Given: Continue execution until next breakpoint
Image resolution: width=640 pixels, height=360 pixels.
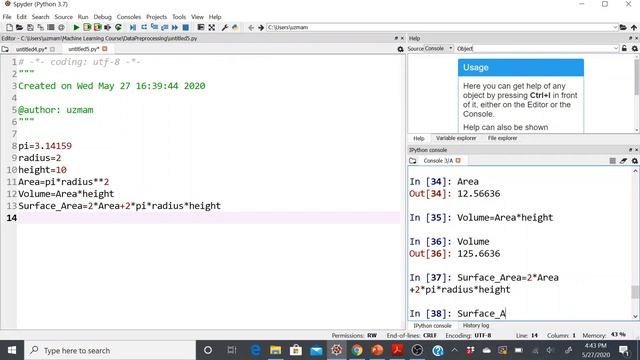Looking at the screenshot, I should (x=175, y=27).
